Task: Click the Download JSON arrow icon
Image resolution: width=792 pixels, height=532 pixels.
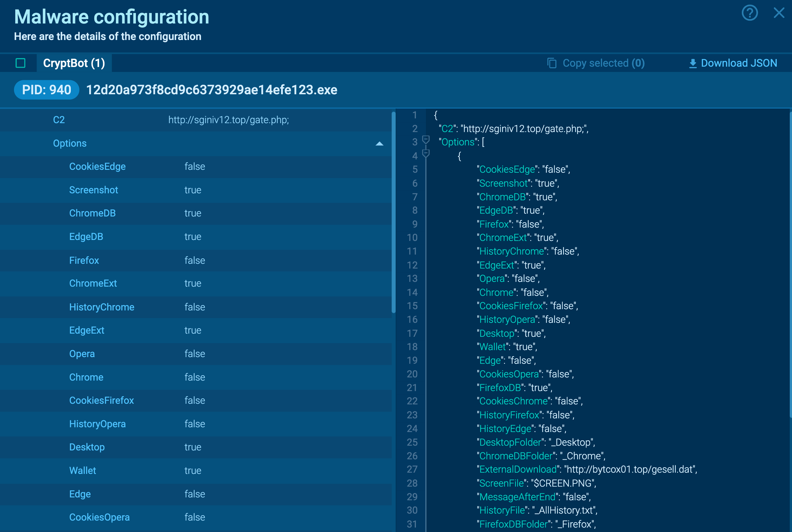Action: coord(693,63)
